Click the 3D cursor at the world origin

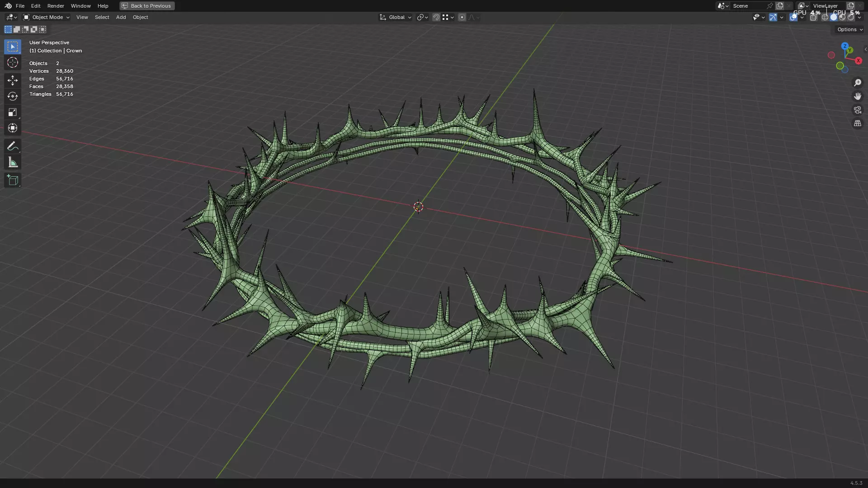tap(418, 206)
